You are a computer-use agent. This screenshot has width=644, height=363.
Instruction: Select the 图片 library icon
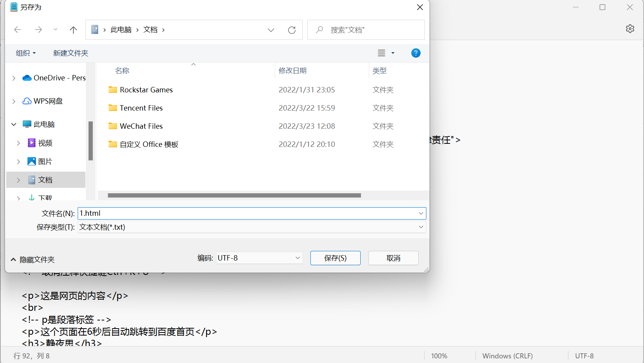tap(32, 161)
